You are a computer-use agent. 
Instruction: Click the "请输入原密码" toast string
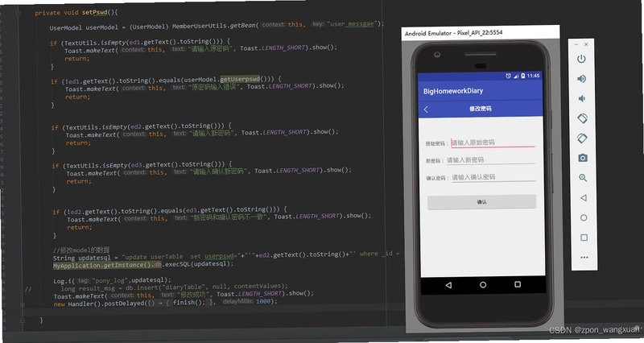[212, 48]
